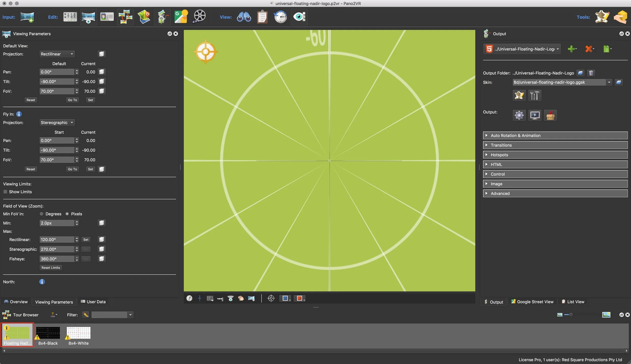
Task: Click the blue square color swatch in viewer toolbar
Action: [x=285, y=298]
